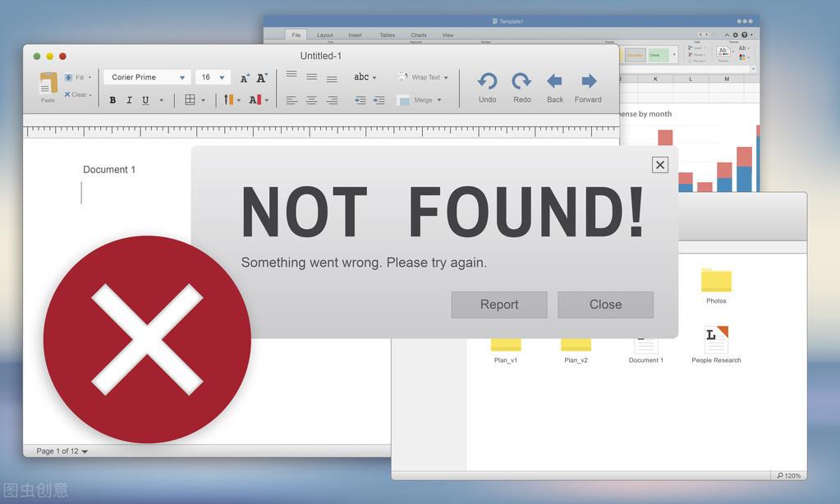This screenshot has width=840, height=504.
Task: Click the Report button in error dialog
Action: coord(499,305)
